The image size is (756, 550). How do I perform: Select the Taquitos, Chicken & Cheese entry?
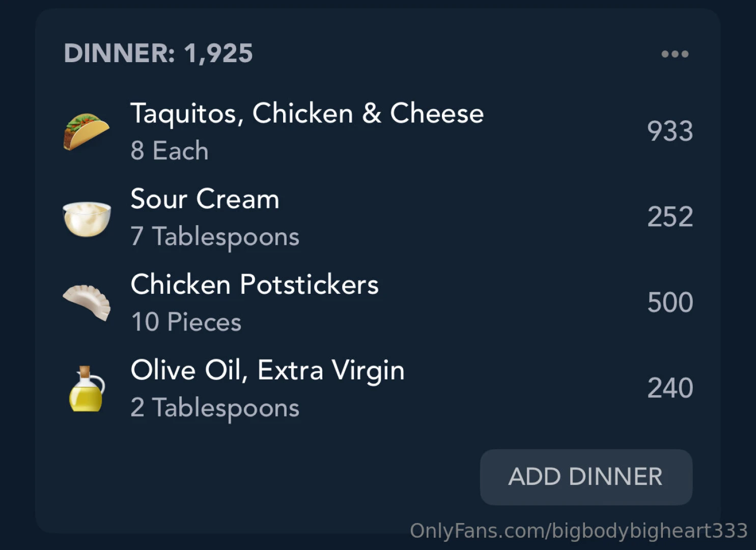click(306, 113)
